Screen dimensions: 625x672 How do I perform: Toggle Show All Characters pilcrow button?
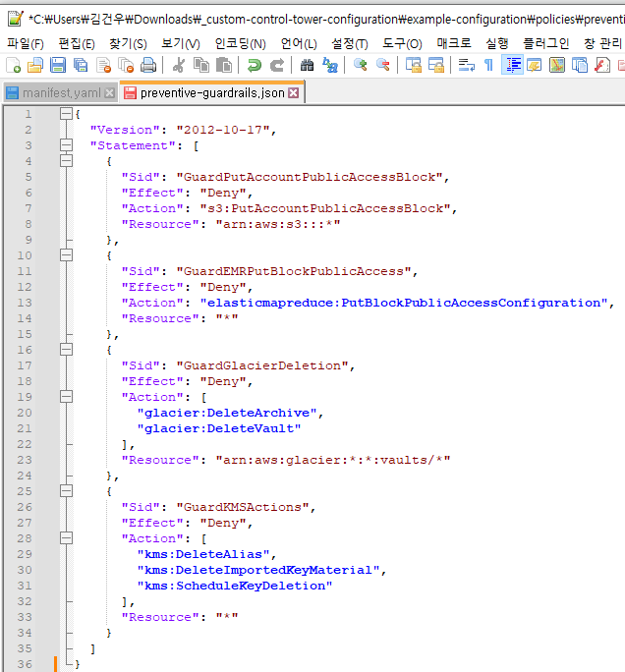pyautogui.click(x=488, y=65)
